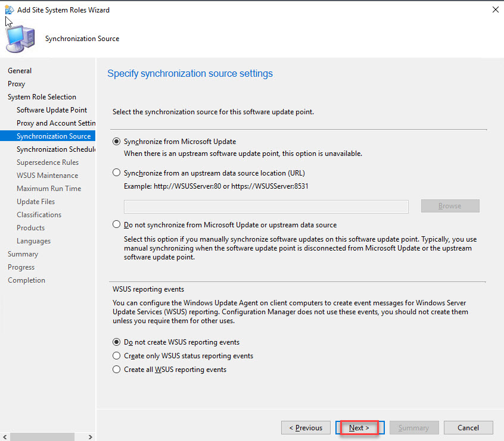This screenshot has height=441, width=504.
Task: Click the computer icon in wizard header
Action: click(20, 39)
